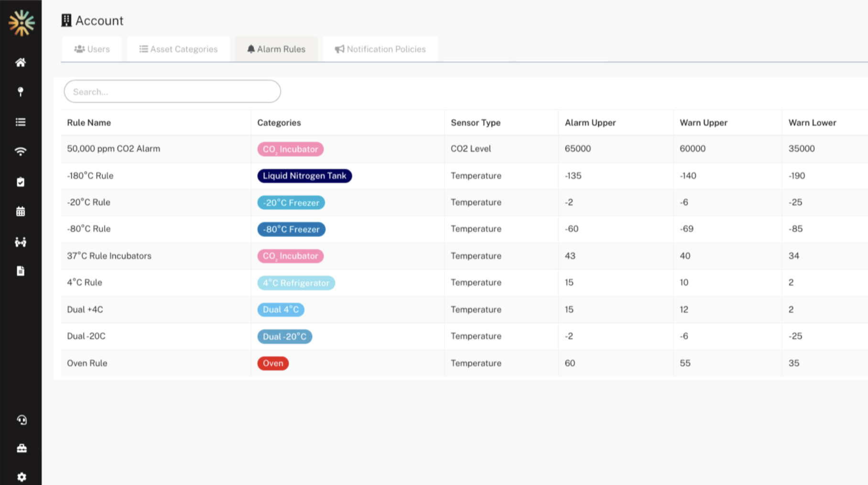
Task: Click the 65000 Alarm Upper value
Action: [578, 149]
